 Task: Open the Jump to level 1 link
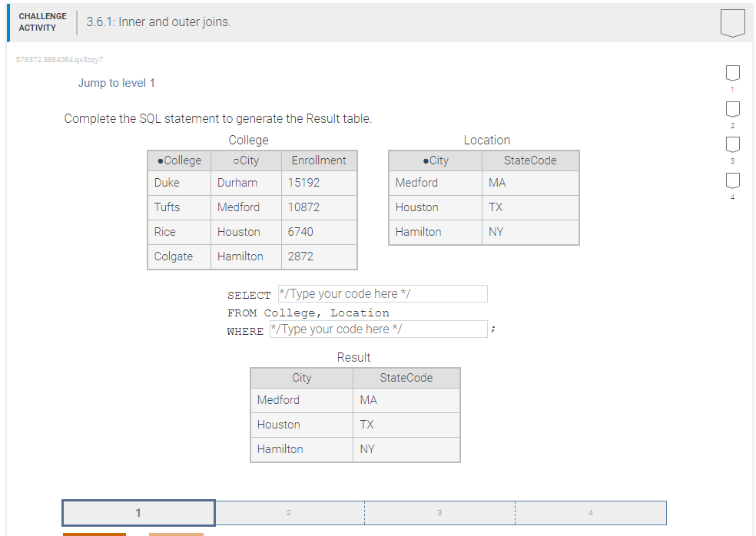tap(117, 83)
